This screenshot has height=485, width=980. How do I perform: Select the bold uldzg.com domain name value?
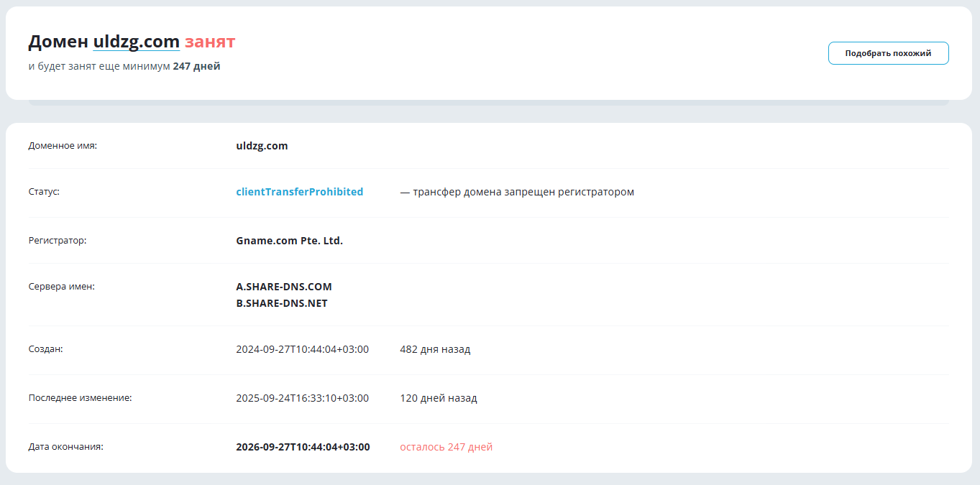[x=262, y=146]
